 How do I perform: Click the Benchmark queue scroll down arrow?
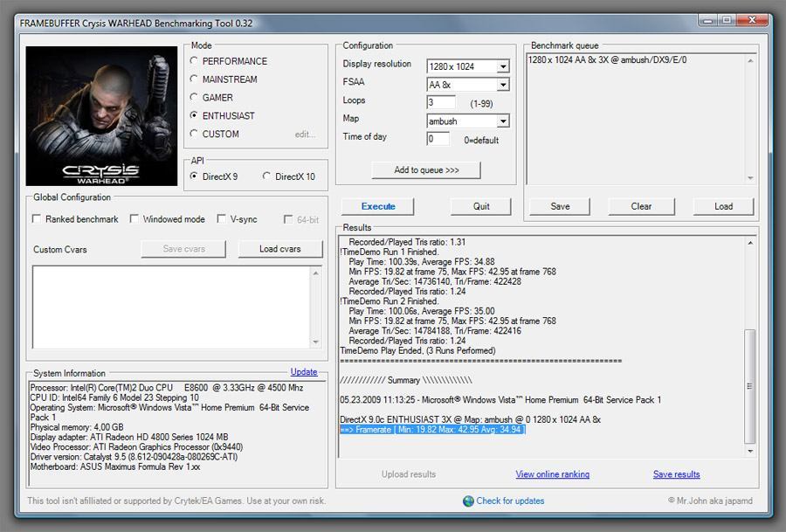pyautogui.click(x=750, y=178)
